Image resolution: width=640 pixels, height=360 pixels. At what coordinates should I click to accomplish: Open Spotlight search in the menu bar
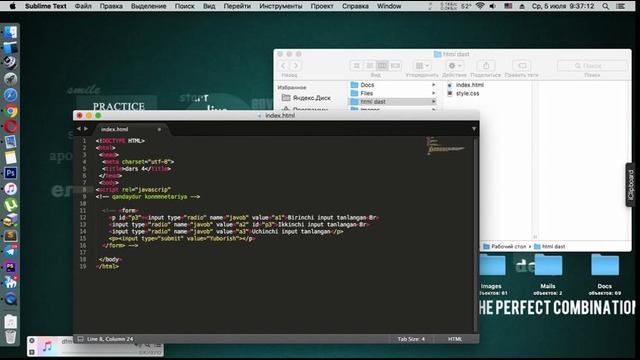pyautogui.click(x=606, y=6)
